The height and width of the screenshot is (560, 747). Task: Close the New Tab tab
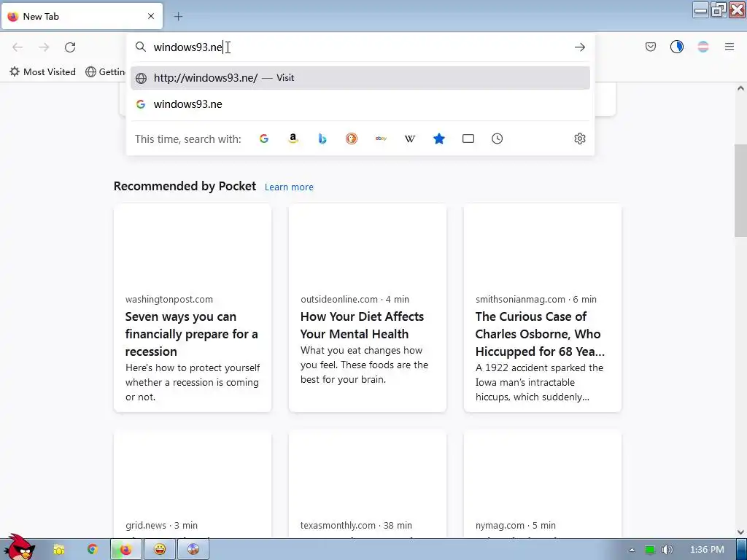click(151, 16)
